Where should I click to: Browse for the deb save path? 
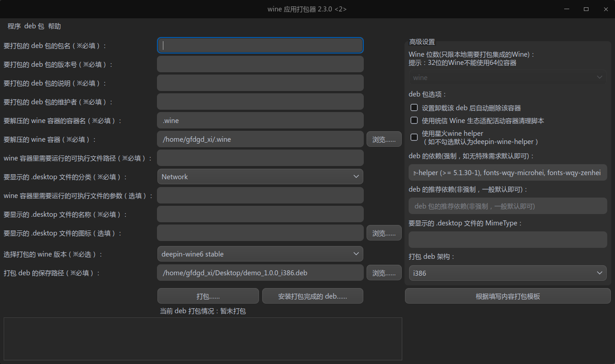click(384, 273)
